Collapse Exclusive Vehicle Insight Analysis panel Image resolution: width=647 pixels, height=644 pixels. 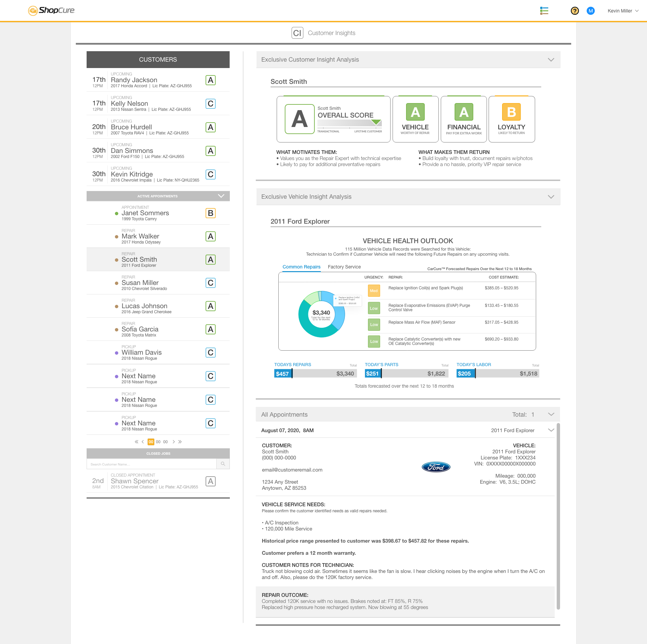[x=551, y=197]
